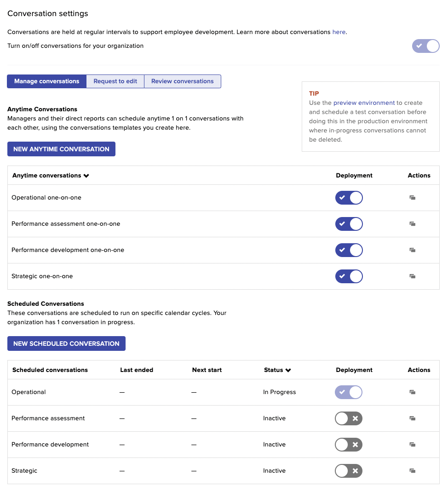Copy the Operational one-on-one anytime conversation
The width and height of the screenshot is (448, 492).
click(x=412, y=198)
